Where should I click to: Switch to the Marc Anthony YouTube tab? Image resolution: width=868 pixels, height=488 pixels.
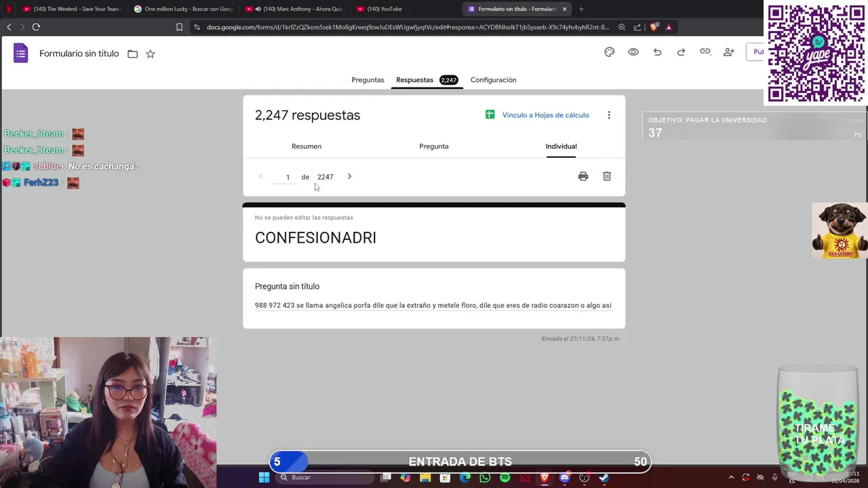[294, 9]
